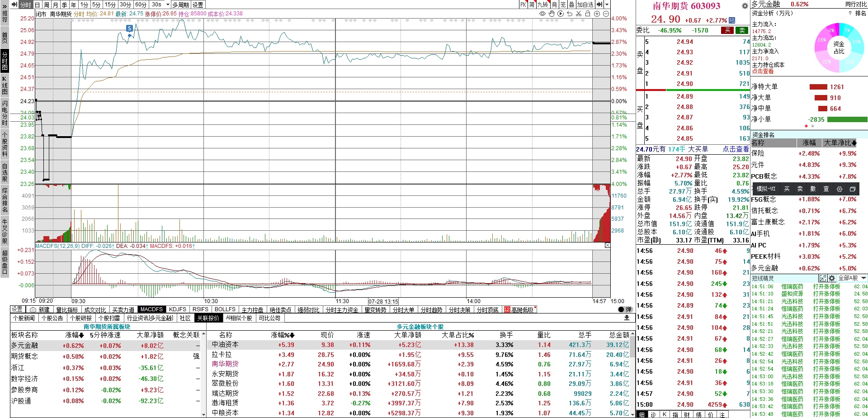The image size is (868, 418).
Task: Click the collapse arrow icon left of 分时
Action: click(x=14, y=5)
